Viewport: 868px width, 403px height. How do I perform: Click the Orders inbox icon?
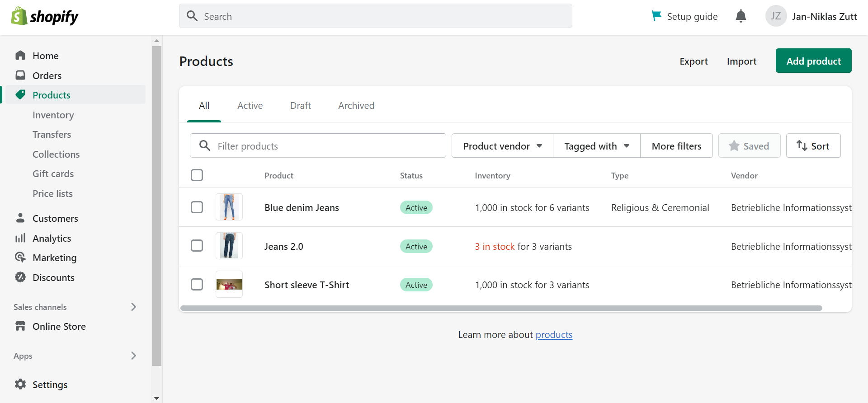20,75
